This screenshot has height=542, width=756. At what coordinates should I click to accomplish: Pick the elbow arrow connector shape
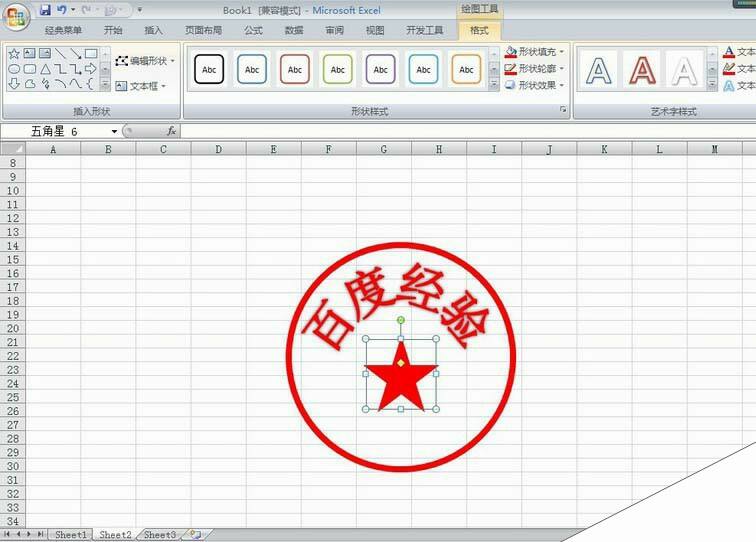click(75, 69)
